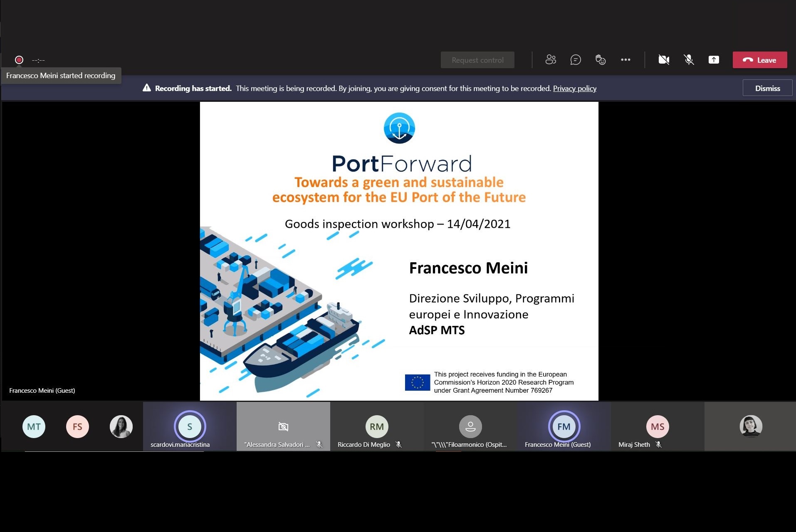Dismiss the recording notification banner
This screenshot has height=532, width=796.
pyautogui.click(x=767, y=88)
